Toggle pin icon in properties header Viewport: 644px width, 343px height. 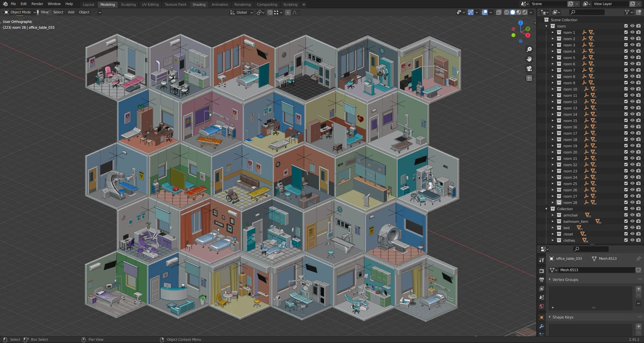pyautogui.click(x=638, y=259)
